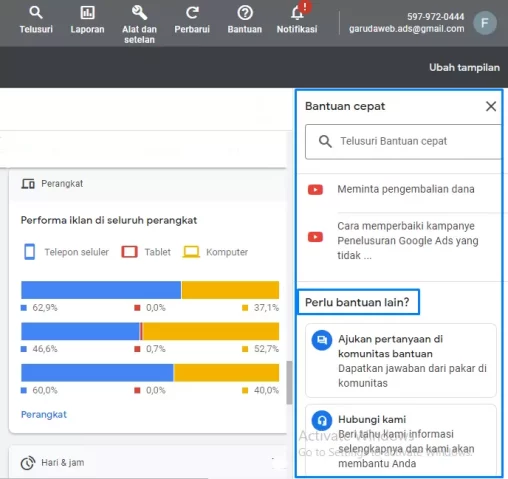This screenshot has height=479, width=508.
Task: Click Performa iklan di seluruh perangkat title
Action: click(109, 220)
